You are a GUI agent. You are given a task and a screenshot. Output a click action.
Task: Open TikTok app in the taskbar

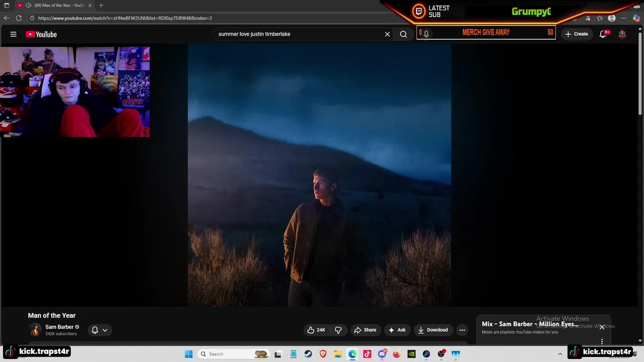click(367, 354)
